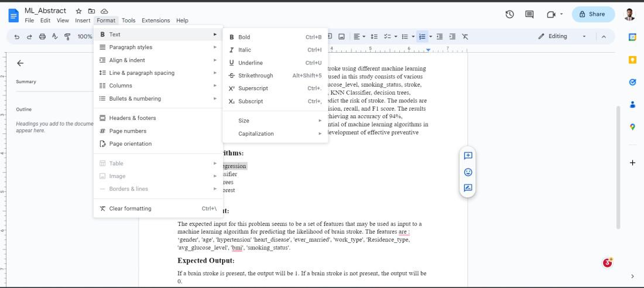Click the Redo icon in the toolbar
This screenshot has height=288, width=644.
click(x=30, y=36)
